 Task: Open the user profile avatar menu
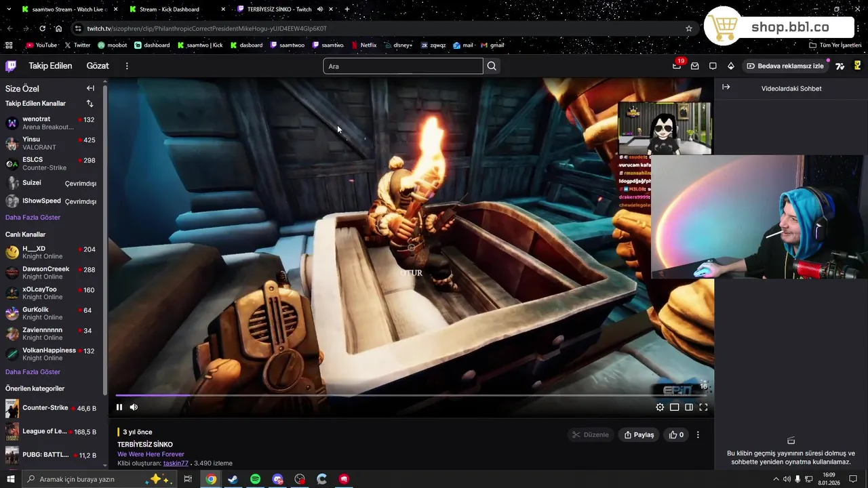point(857,66)
